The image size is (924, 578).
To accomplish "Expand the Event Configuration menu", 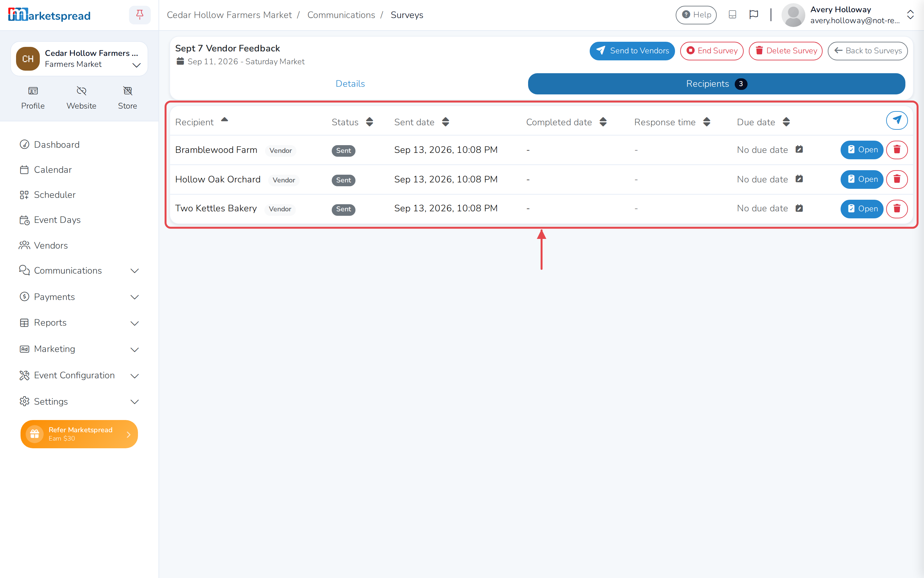I will coord(79,375).
